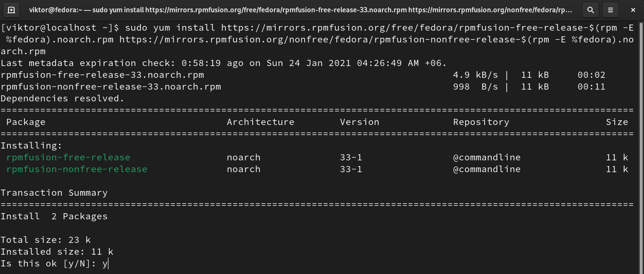The width and height of the screenshot is (644, 274).
Task: Click the "Installed size: 11 k" line
Action: point(57,252)
